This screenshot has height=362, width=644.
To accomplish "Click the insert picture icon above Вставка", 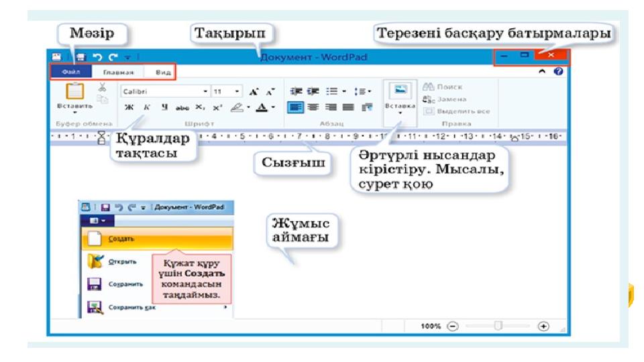I will click(x=400, y=90).
